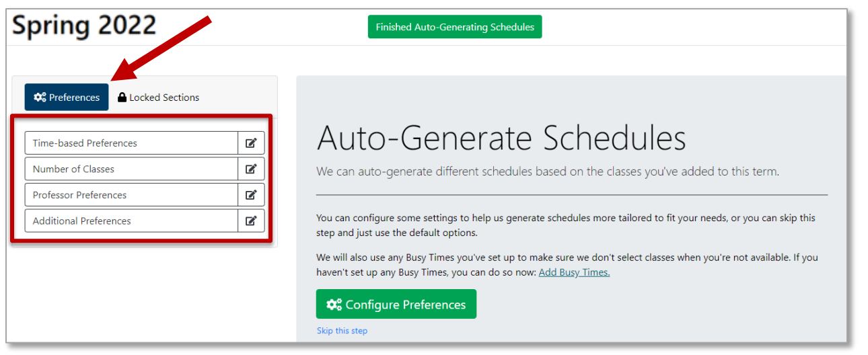The image size is (868, 355).
Task: Open the Locked Sections tab
Action: pyautogui.click(x=159, y=97)
